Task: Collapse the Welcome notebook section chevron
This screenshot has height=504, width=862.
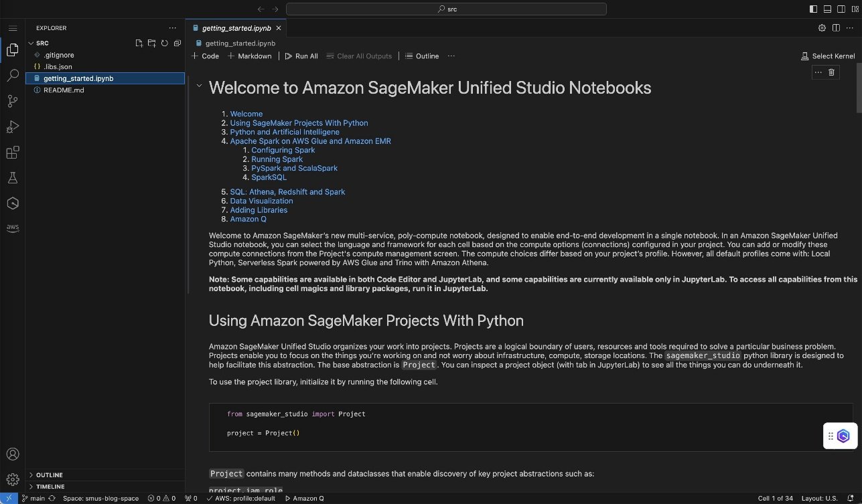Action: pyautogui.click(x=199, y=86)
